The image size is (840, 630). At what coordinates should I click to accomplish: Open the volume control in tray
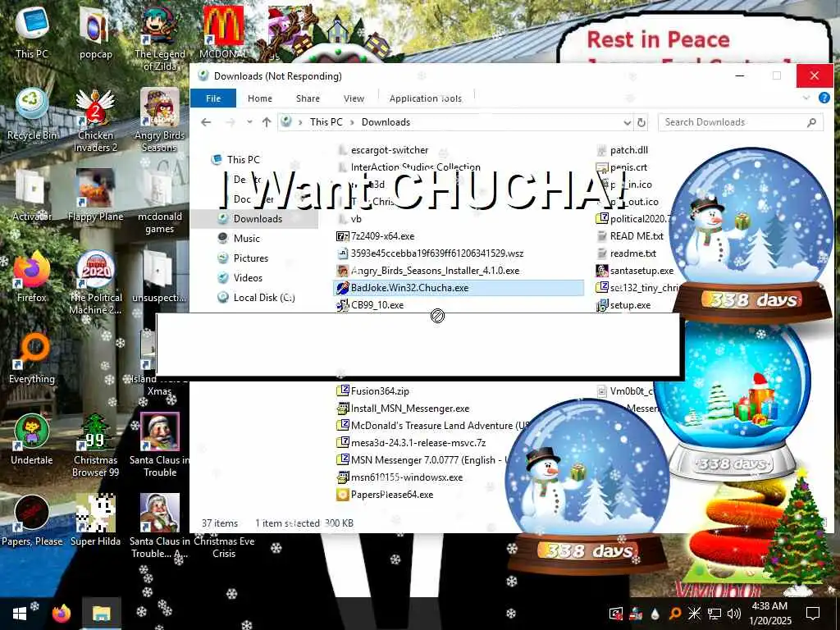pyautogui.click(x=734, y=614)
